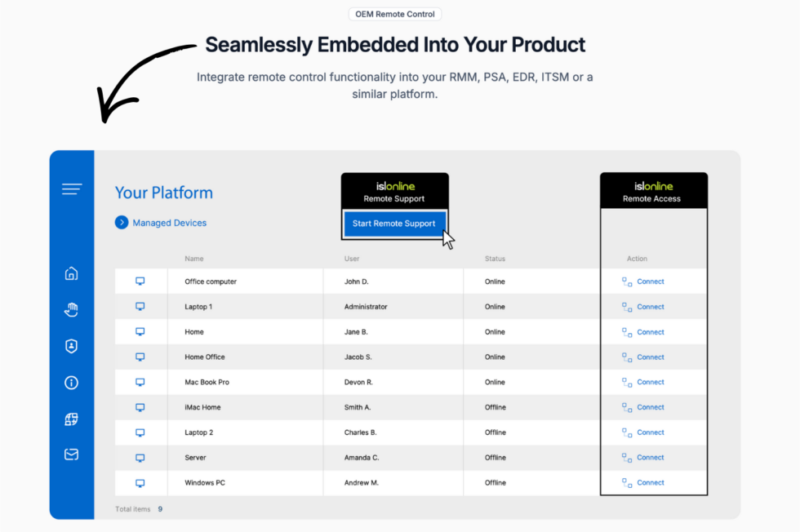Click the monitor icon beside Office computer

tap(140, 282)
